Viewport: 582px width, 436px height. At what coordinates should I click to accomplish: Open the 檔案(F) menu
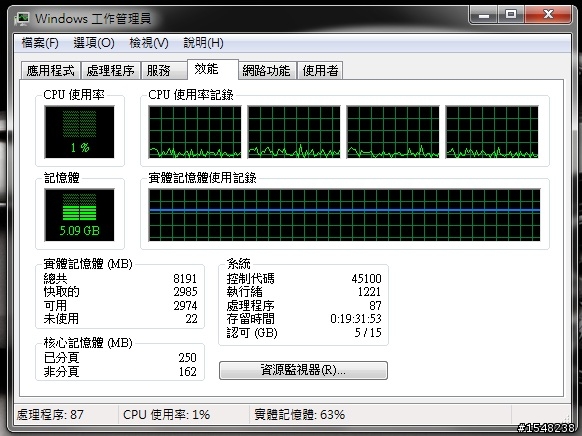[x=40, y=43]
